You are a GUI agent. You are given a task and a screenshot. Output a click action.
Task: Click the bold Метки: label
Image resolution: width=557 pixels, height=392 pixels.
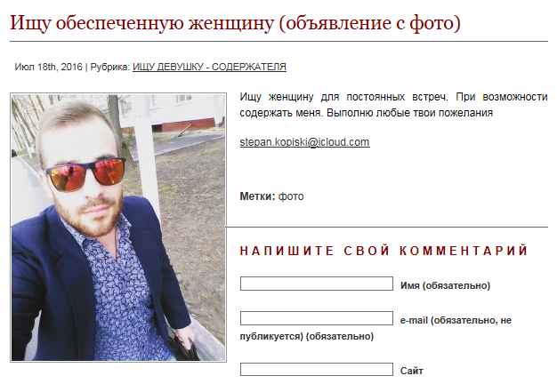tap(257, 196)
